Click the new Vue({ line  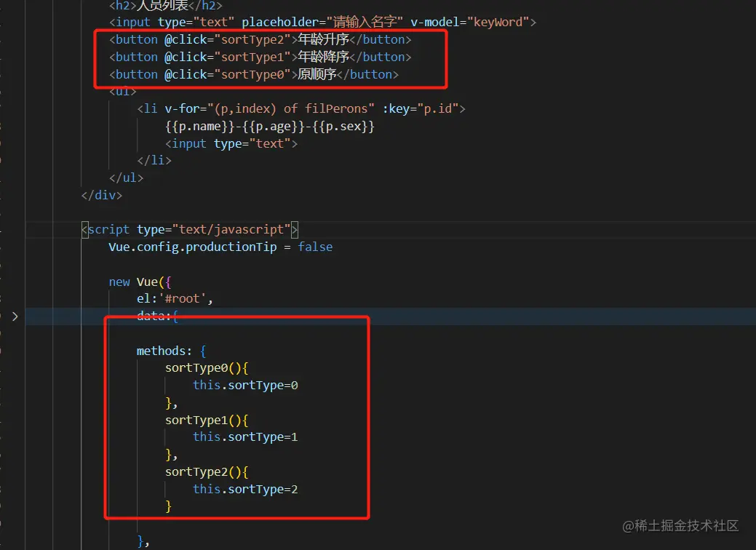(140, 282)
